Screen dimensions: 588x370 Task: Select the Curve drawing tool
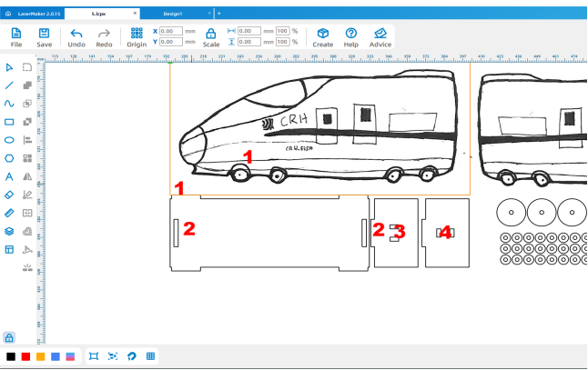9,104
